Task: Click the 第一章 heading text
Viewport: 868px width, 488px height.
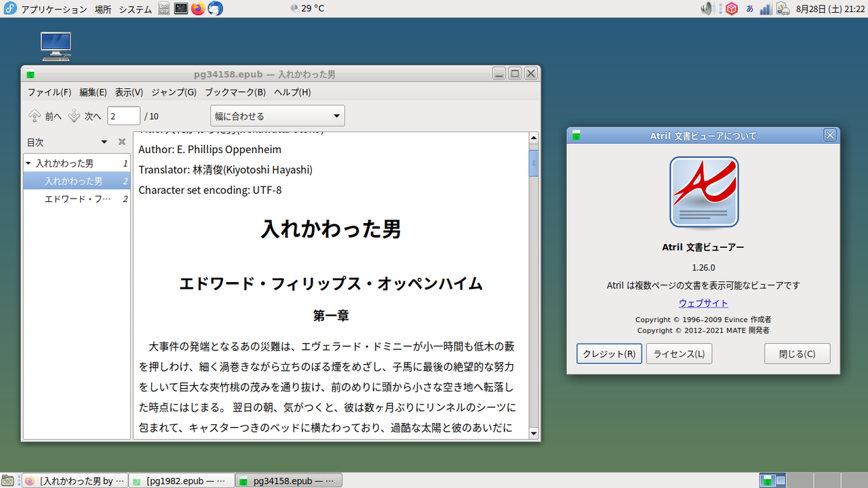Action: 331,315
